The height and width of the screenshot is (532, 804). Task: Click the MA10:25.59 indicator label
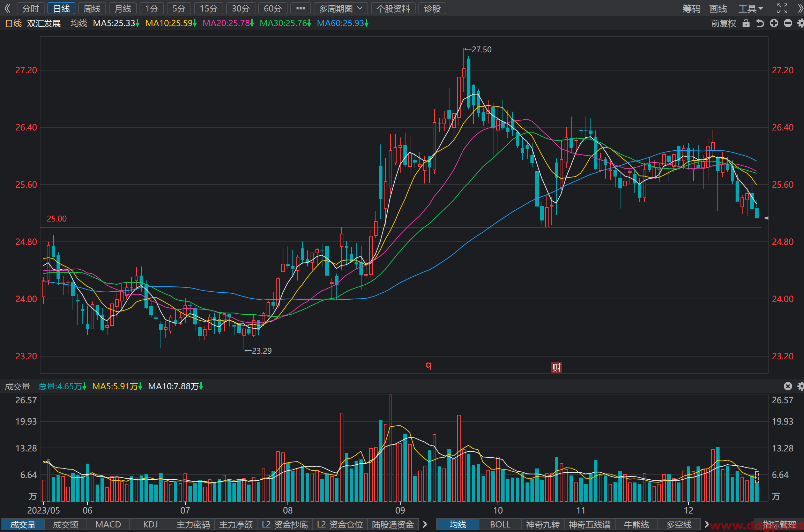(x=171, y=23)
